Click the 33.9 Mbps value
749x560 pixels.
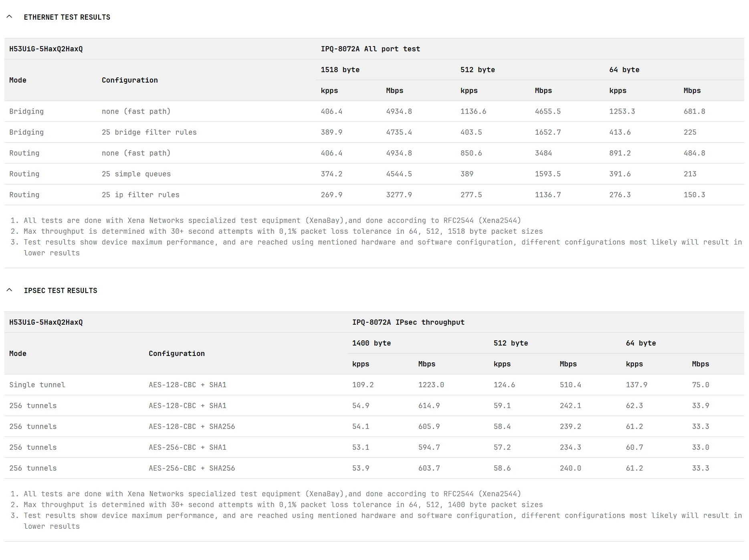tap(701, 406)
